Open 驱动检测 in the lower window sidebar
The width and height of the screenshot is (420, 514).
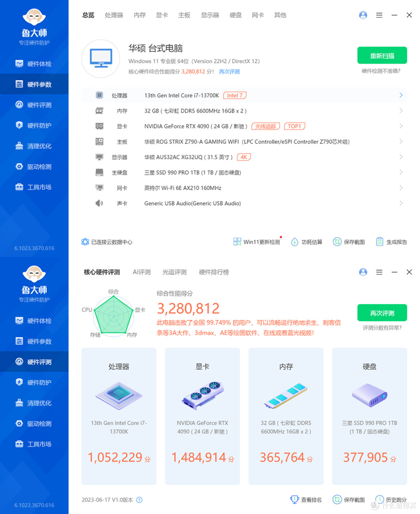pos(34,424)
